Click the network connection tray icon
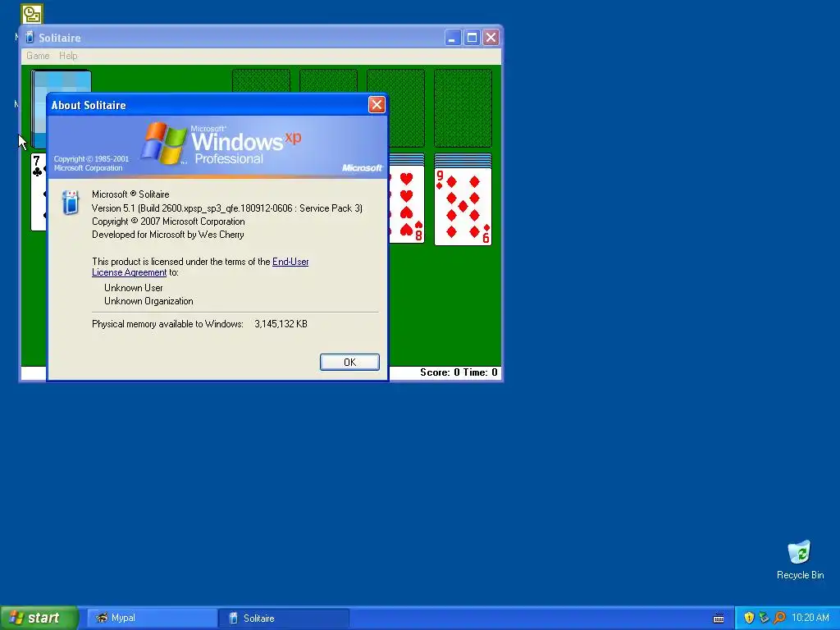The width and height of the screenshot is (840, 630). pos(764,618)
